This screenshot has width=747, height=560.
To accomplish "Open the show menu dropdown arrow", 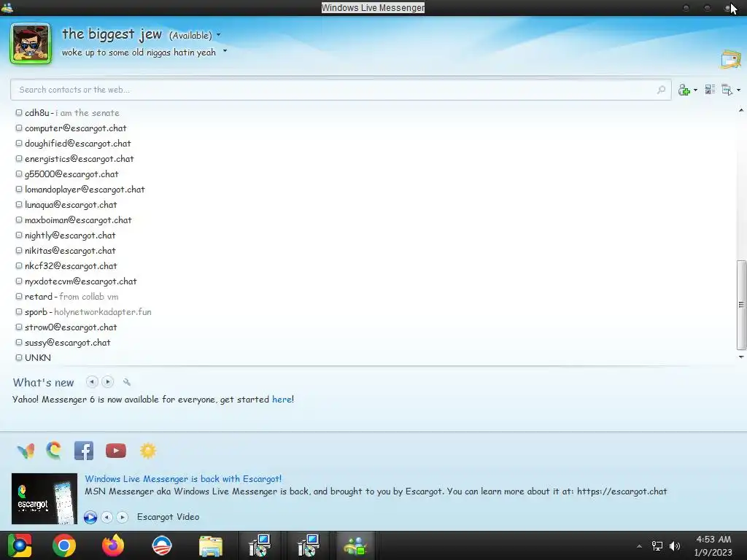I will pos(738,90).
